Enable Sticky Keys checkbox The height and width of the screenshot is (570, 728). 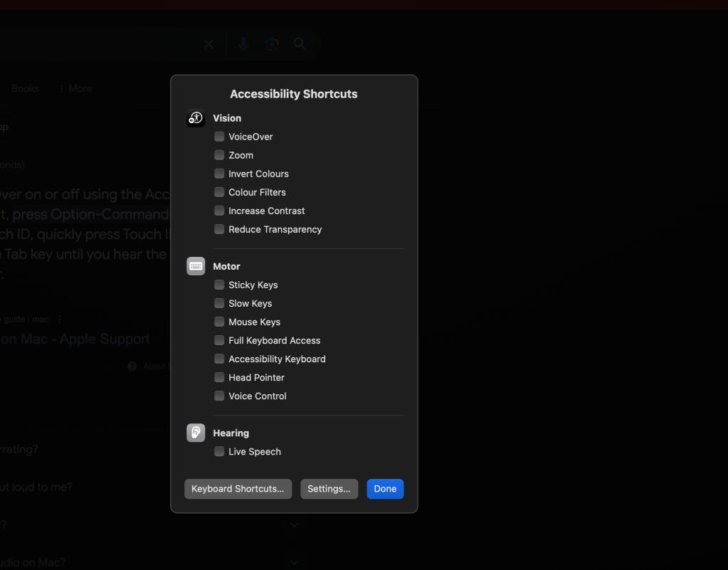(219, 285)
